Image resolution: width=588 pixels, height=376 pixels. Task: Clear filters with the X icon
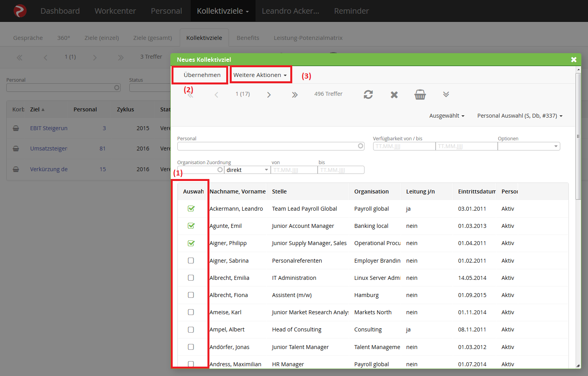coord(394,95)
